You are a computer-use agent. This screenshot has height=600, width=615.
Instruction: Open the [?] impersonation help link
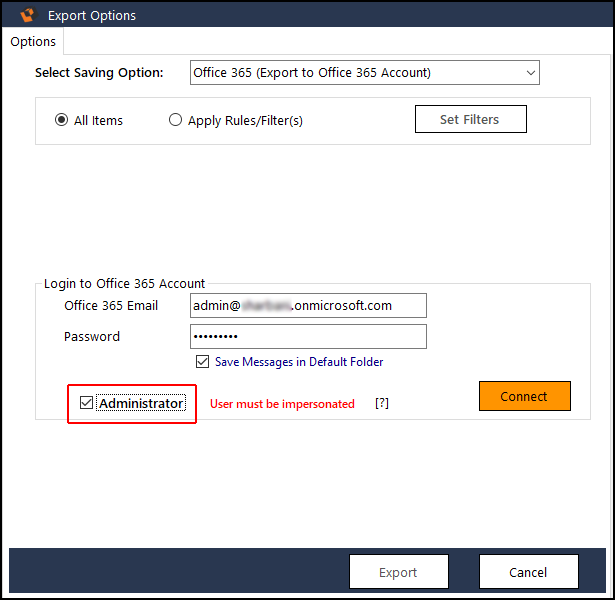[382, 403]
